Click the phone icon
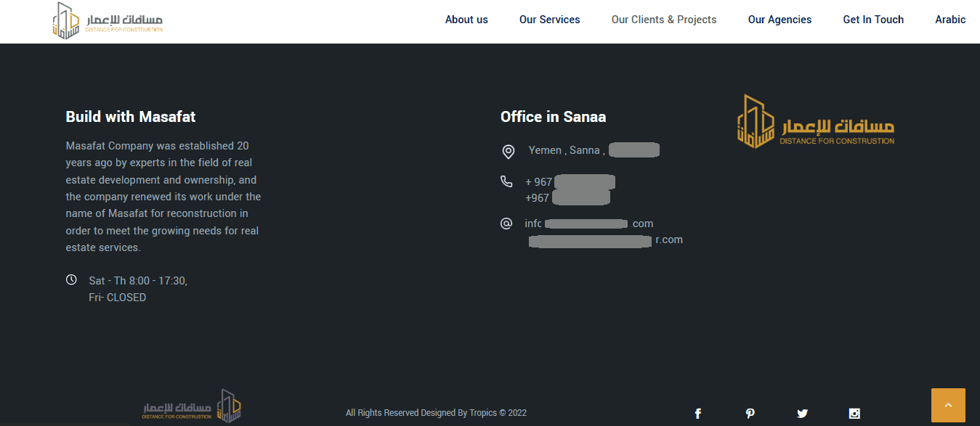Screen dimensions: 980x426 507,181
